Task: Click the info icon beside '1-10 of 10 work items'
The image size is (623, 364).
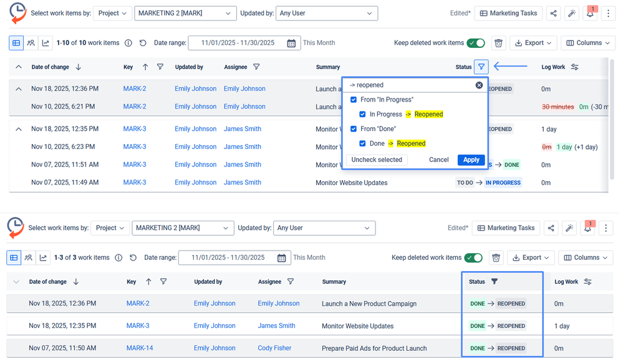Action: point(128,43)
